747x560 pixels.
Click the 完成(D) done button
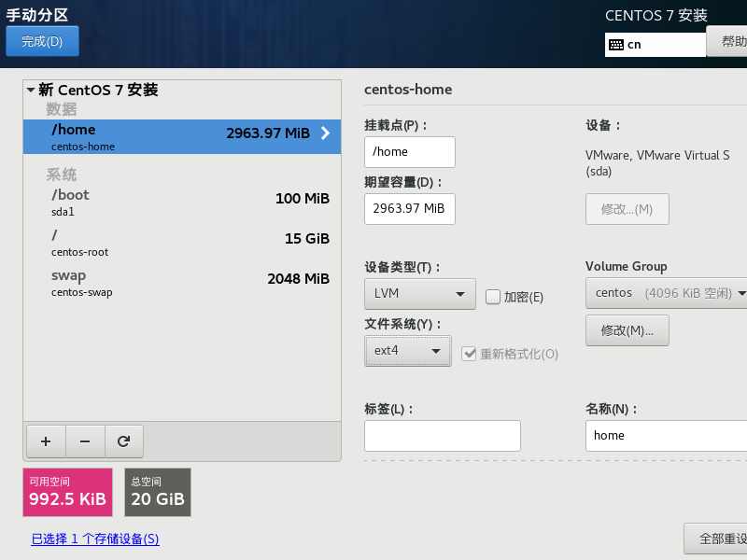tap(42, 41)
